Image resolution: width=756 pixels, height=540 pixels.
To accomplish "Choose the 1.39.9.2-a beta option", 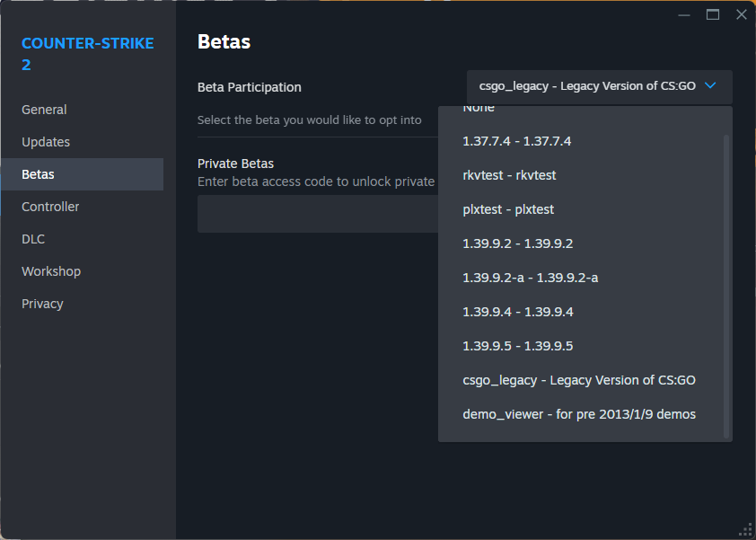I will 530,278.
